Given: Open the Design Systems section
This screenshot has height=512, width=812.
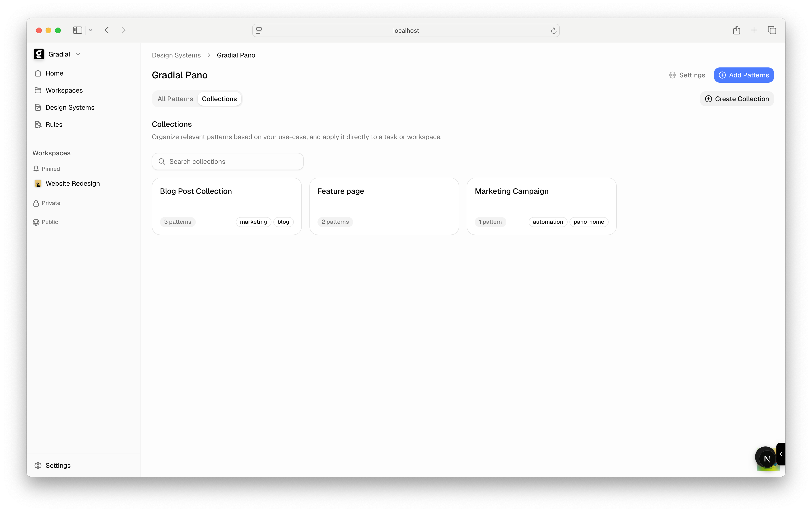Looking at the screenshot, I should tap(70, 107).
